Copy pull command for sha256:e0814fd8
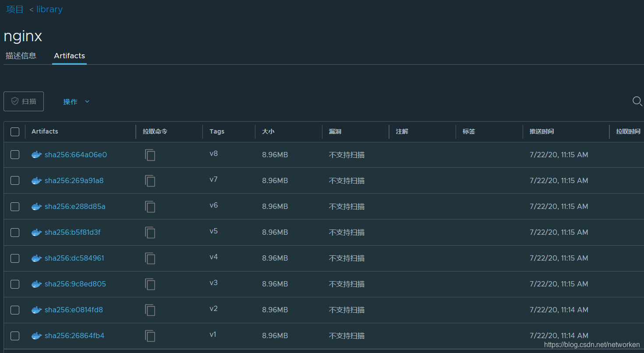Screen dimensions: 644x353 pyautogui.click(x=150, y=310)
